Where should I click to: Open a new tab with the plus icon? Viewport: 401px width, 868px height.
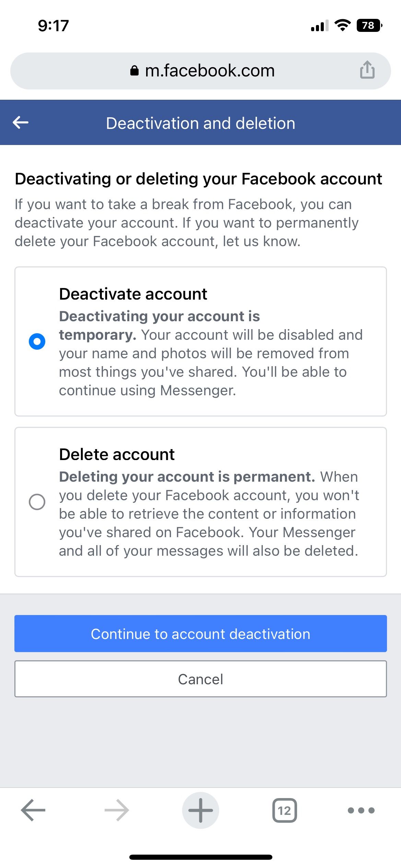click(200, 810)
